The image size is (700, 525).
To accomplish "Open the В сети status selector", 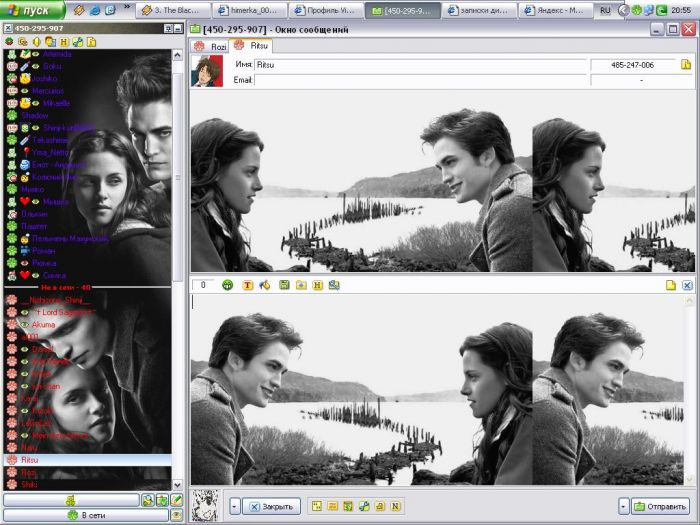I will 86,515.
